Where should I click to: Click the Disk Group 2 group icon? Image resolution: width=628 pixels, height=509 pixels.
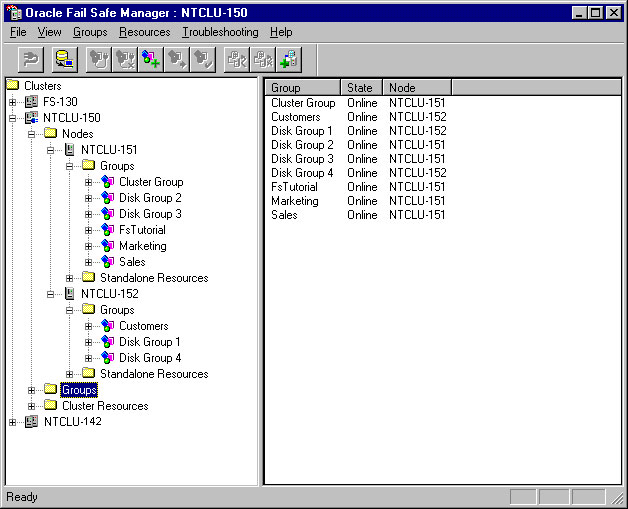tap(108, 198)
